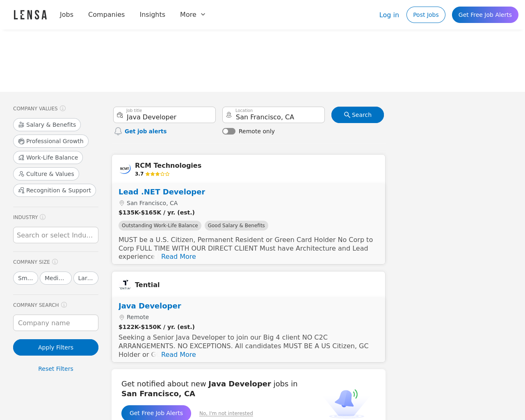
Task: Click the Log in link
Action: click(389, 15)
